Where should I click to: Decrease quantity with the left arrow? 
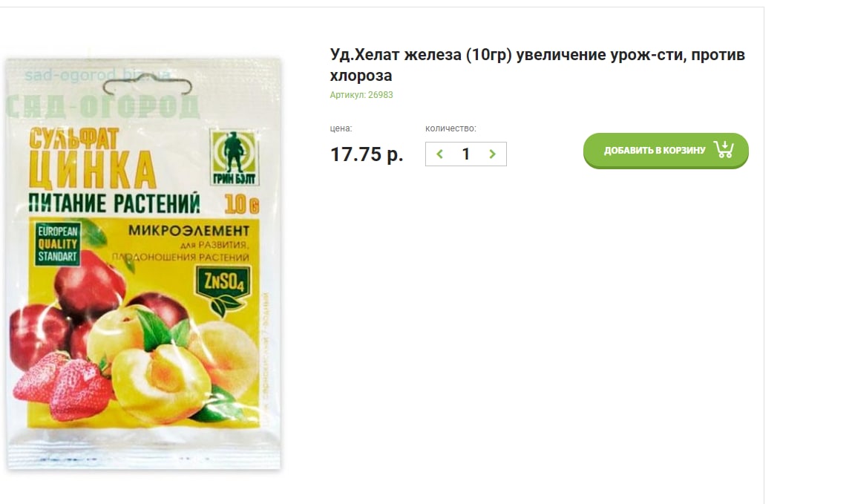click(x=439, y=154)
